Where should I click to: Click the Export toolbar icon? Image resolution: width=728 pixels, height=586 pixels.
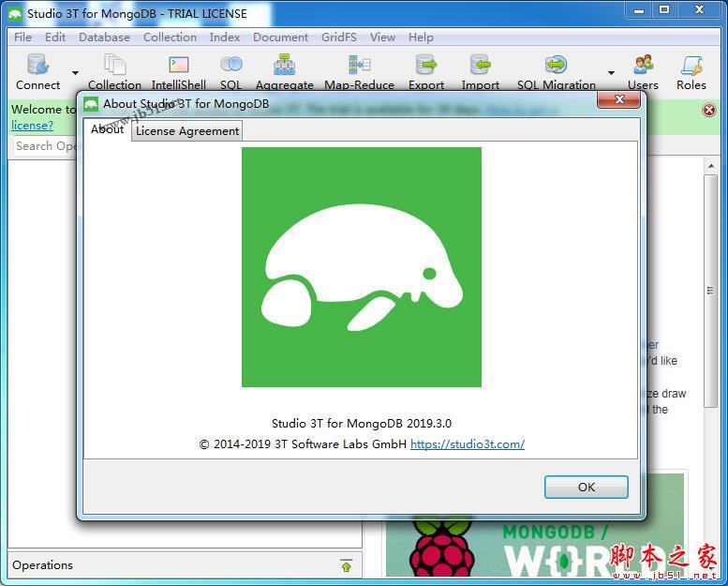426,71
